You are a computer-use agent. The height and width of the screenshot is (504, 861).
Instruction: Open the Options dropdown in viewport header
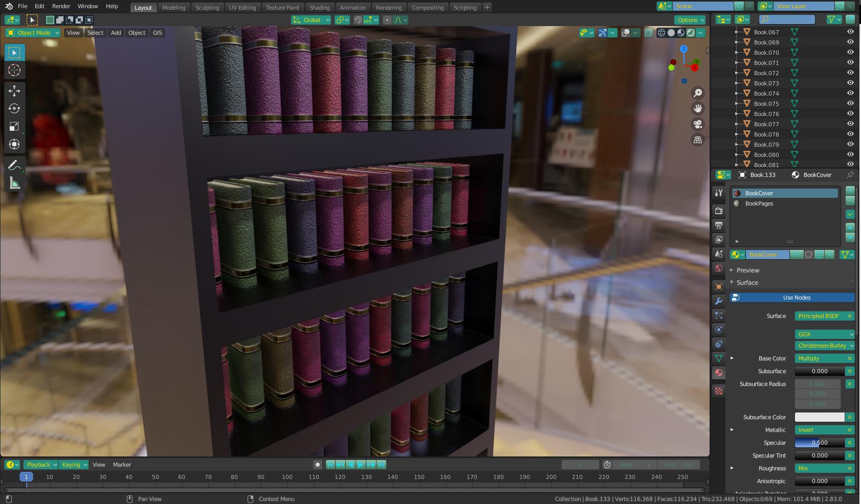click(690, 20)
